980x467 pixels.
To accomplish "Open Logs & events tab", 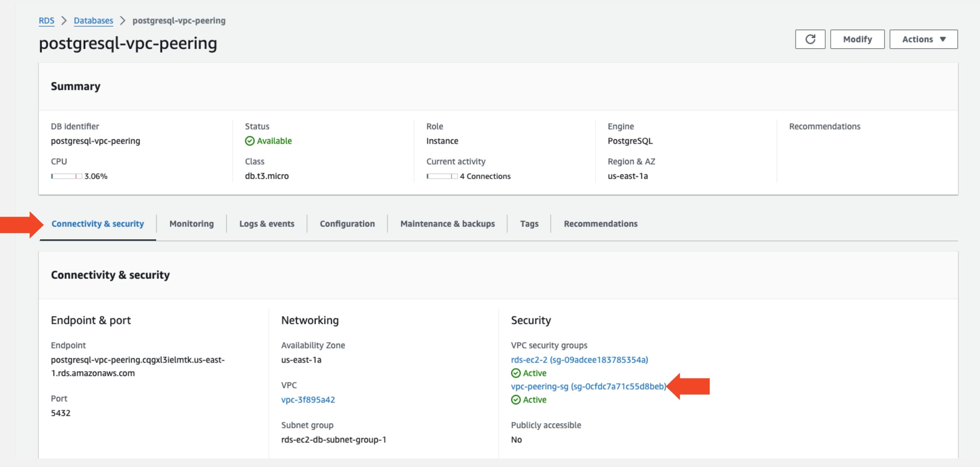I will [266, 223].
